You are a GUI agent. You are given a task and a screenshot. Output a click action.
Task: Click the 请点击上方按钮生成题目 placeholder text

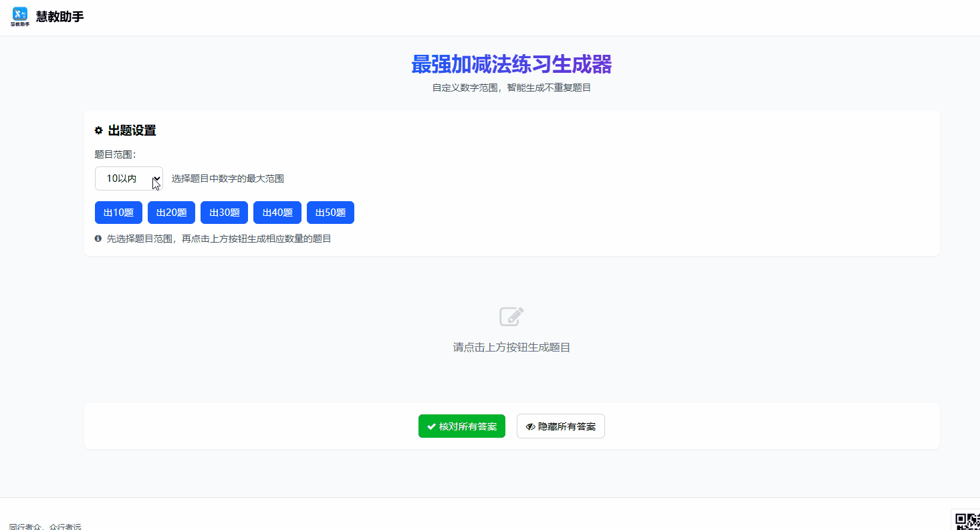tap(512, 348)
